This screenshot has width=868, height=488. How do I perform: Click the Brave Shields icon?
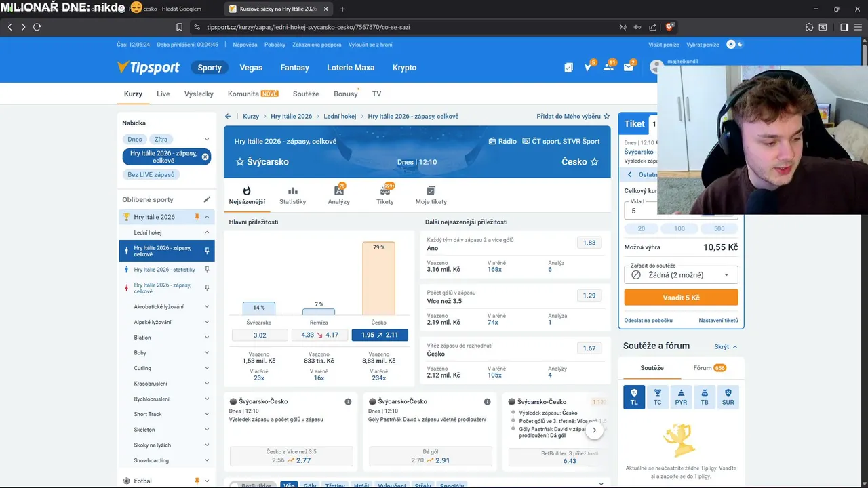point(669,27)
